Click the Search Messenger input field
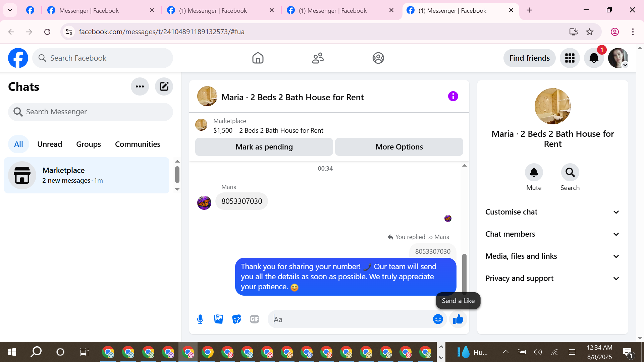This screenshot has width=644, height=362. pos(91,112)
